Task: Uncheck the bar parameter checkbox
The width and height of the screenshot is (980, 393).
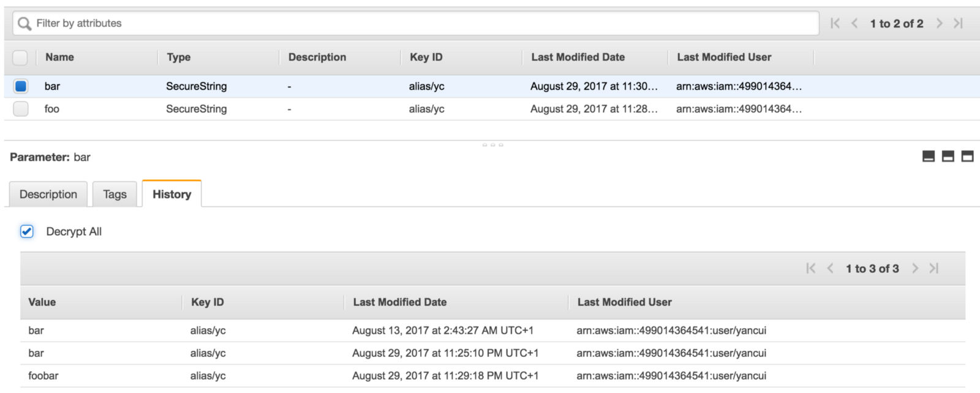Action: click(20, 86)
